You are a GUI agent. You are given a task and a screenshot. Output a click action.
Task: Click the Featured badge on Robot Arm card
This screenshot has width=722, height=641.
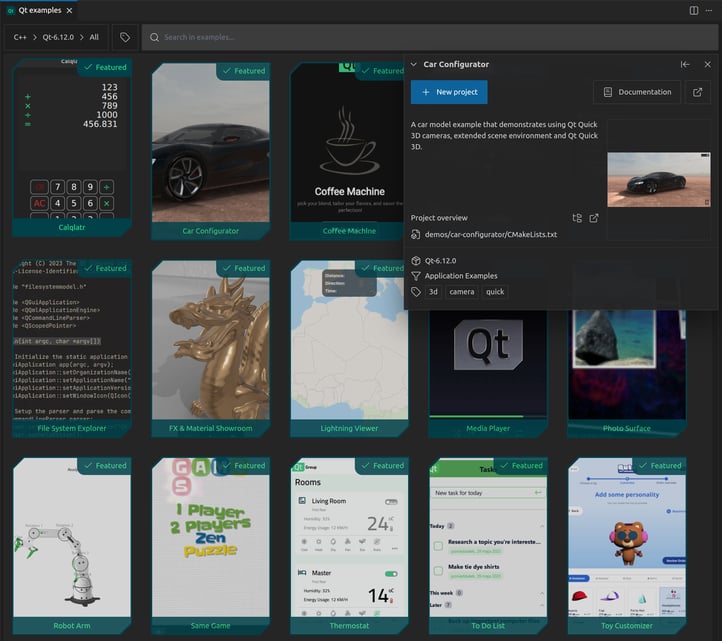coord(105,466)
